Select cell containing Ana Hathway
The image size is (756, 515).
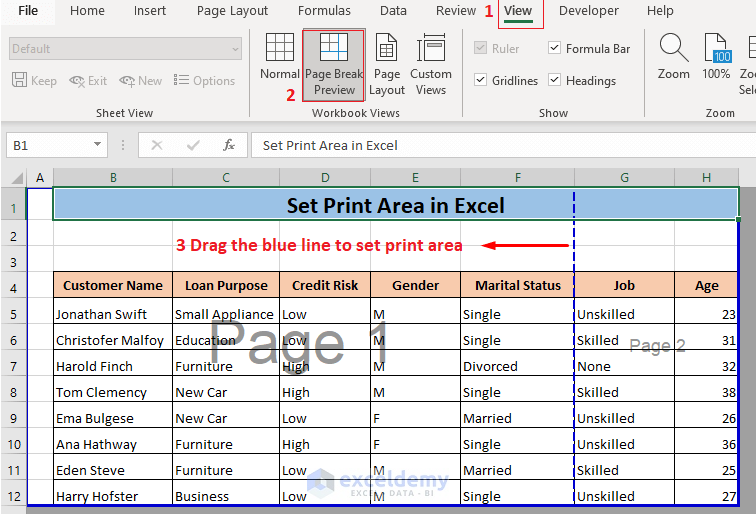(x=113, y=441)
